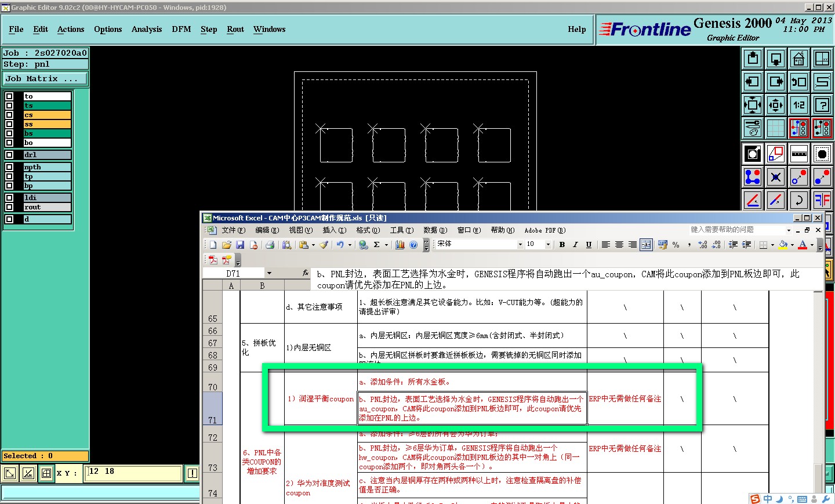Open the Genesis Actions menu
Screen dimensions: 835x504
[71, 29]
